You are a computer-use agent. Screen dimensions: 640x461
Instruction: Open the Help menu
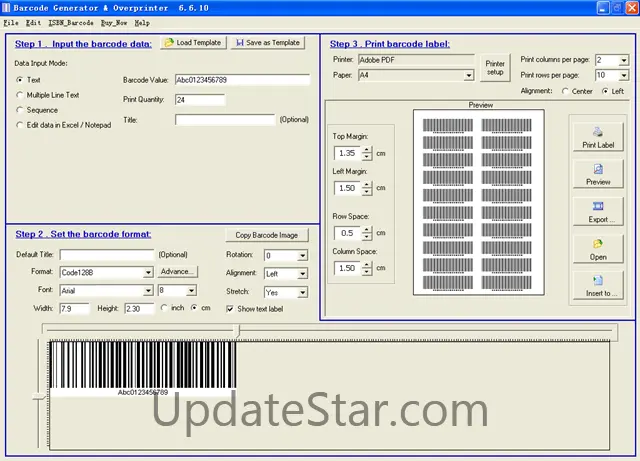141,21
